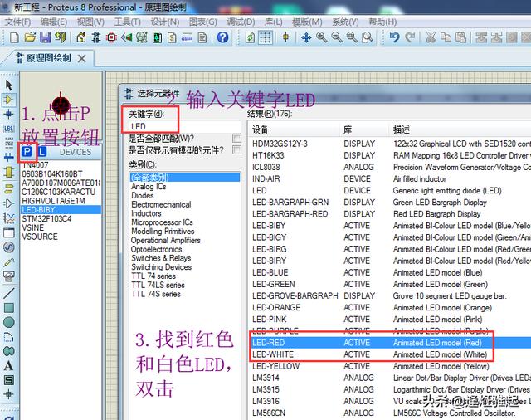Select the 2D Line drawing tool
Viewport: 531px width, 420px height.
click(9, 293)
